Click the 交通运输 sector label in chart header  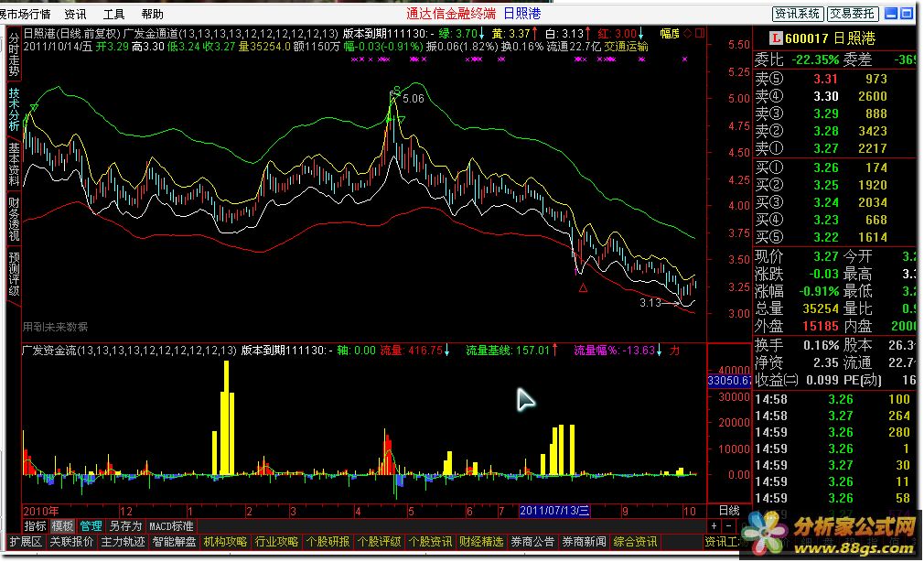coord(626,46)
